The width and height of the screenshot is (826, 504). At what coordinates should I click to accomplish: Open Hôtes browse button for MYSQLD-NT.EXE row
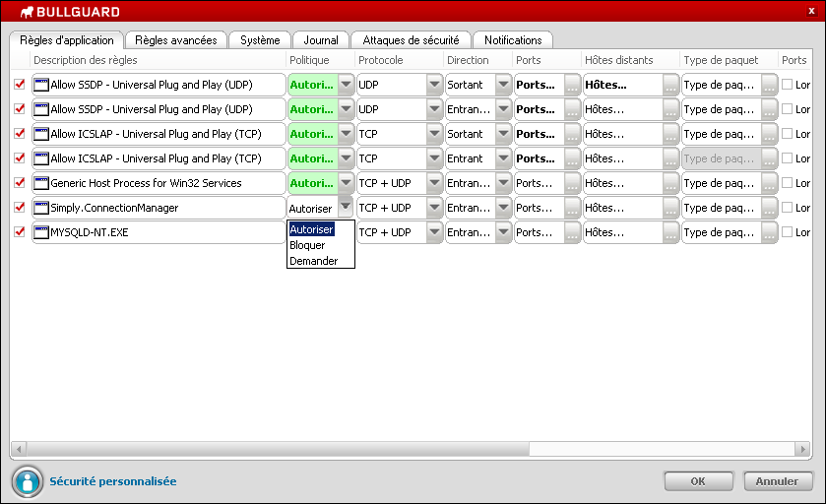670,232
